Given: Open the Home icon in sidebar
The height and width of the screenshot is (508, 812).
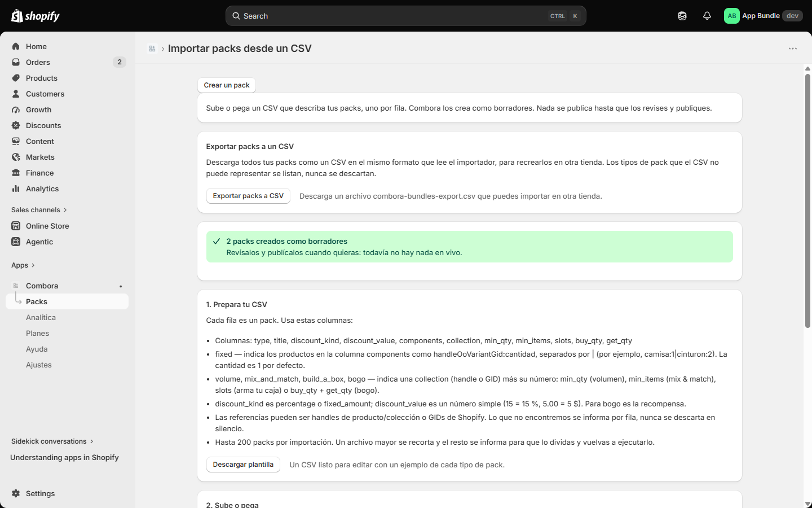Looking at the screenshot, I should coord(16,46).
